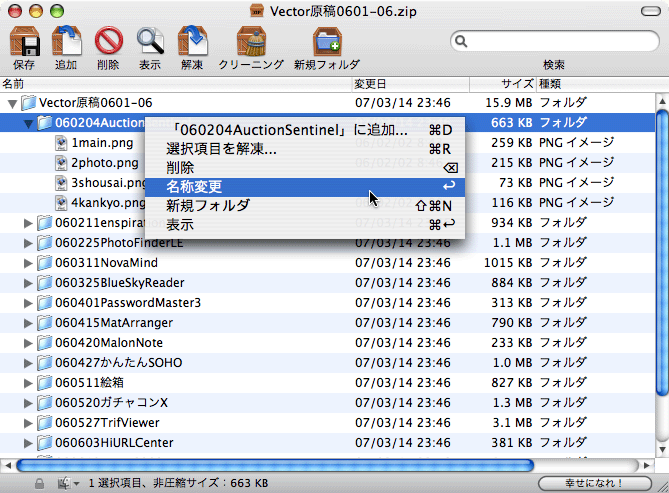
Task: Collapse the Vector原稿0601-06 root folder
Action: (x=12, y=103)
